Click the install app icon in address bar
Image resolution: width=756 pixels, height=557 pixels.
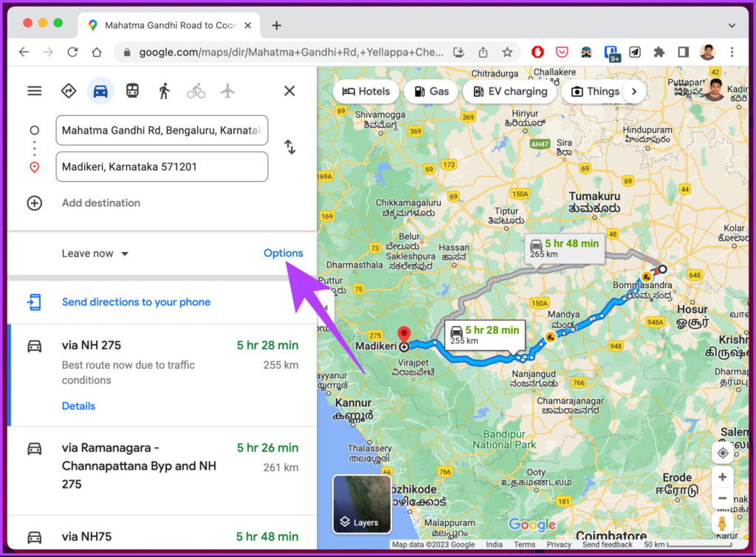coord(458,52)
